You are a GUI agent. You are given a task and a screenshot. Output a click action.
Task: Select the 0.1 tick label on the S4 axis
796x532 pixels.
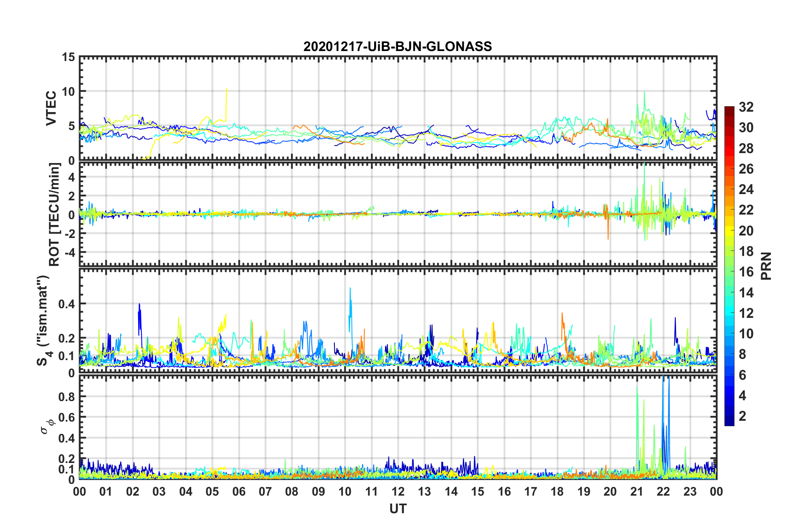[67, 356]
